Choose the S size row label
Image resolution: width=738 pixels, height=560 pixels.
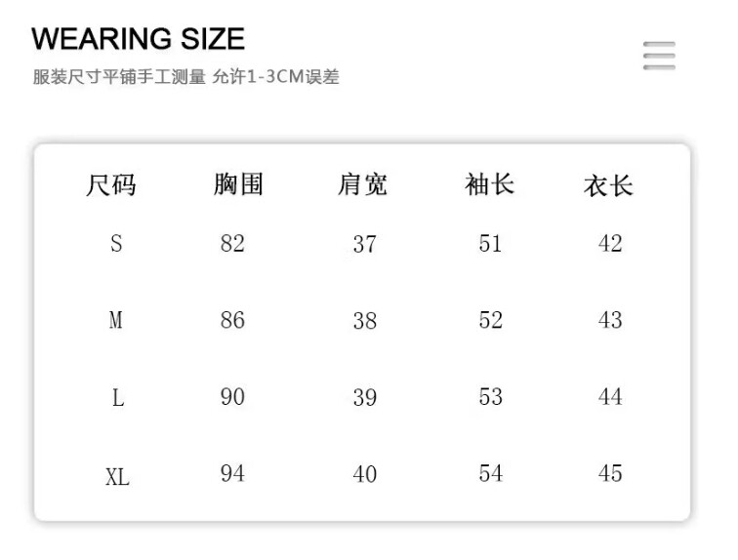pyautogui.click(x=116, y=243)
